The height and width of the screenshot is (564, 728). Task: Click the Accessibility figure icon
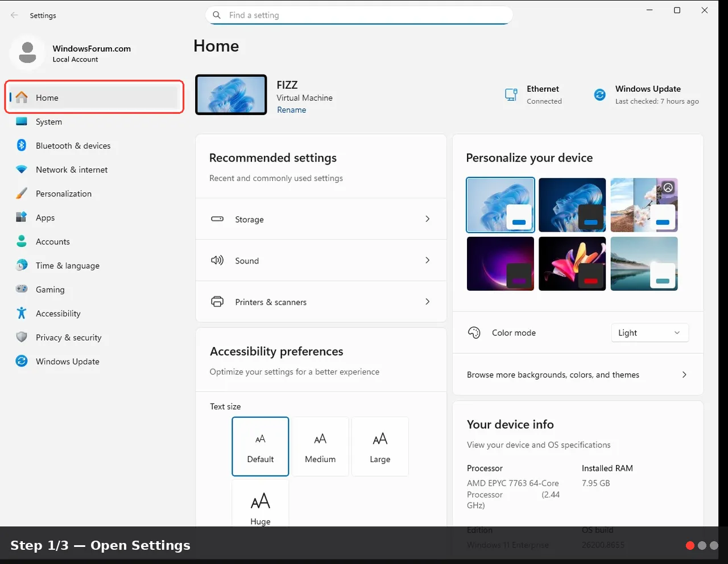(22, 313)
